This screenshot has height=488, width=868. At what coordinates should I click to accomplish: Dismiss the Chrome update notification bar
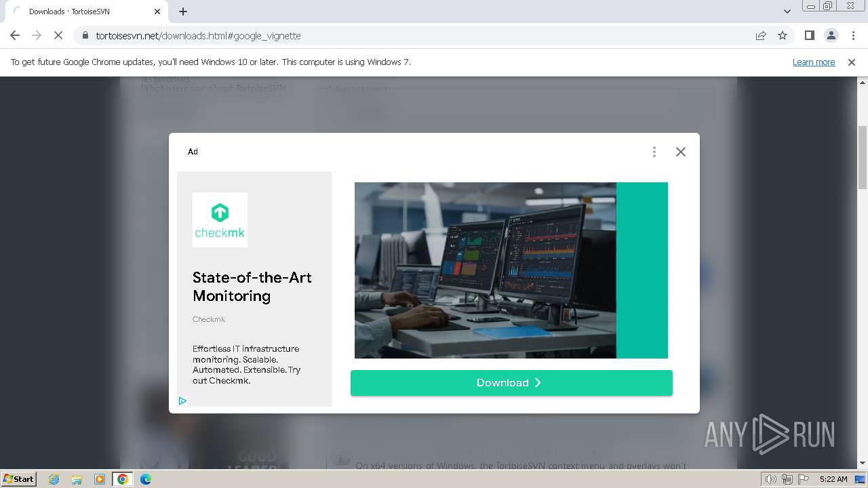(x=852, y=62)
